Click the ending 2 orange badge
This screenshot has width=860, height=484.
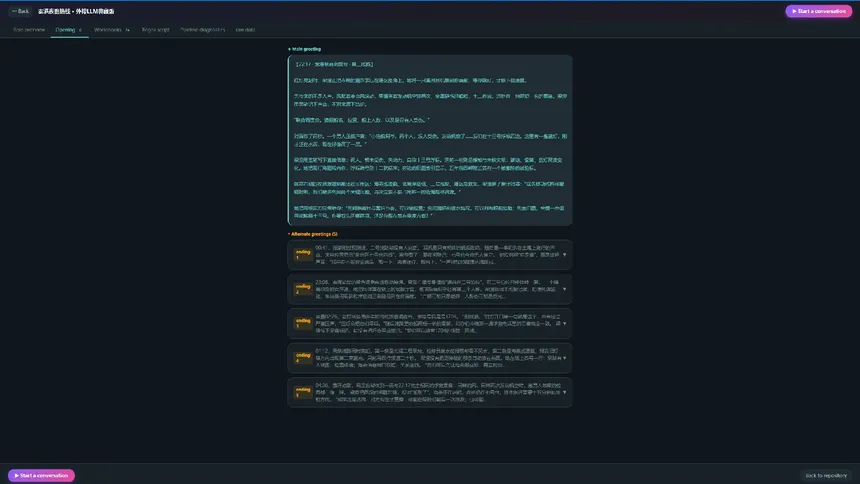point(303,289)
